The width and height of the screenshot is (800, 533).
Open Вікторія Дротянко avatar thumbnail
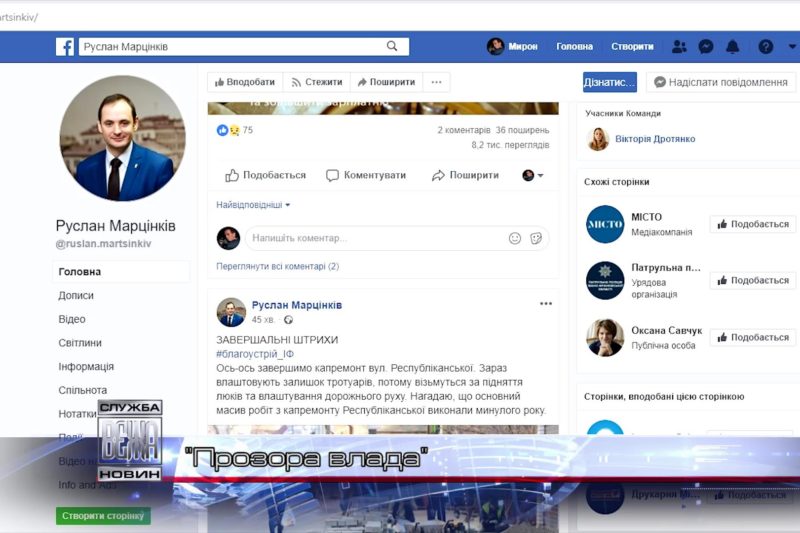598,139
